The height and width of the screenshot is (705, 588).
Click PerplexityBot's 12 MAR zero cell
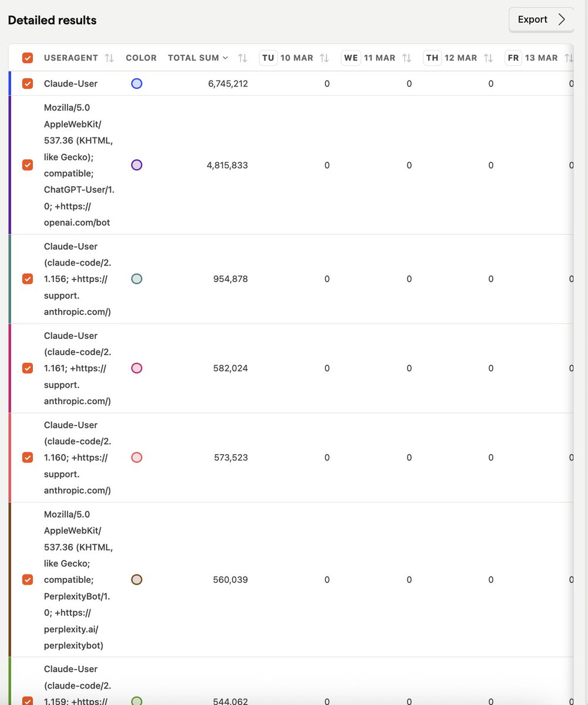point(491,579)
